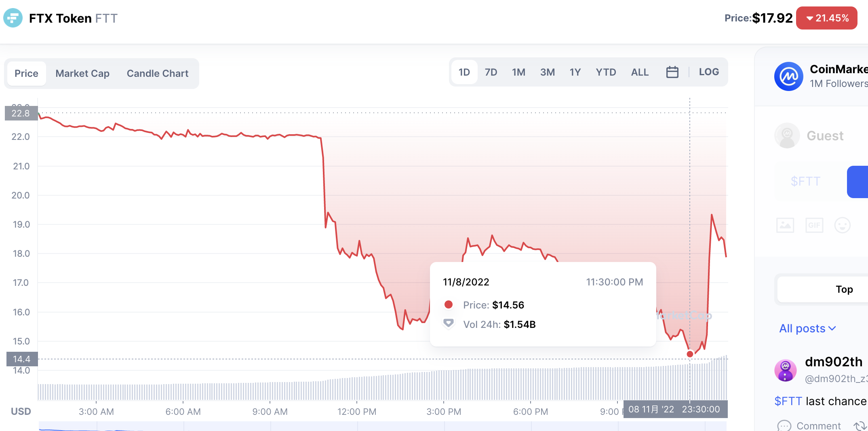Toggle LOG scale on the chart
This screenshot has height=431, width=868.
coord(709,72)
